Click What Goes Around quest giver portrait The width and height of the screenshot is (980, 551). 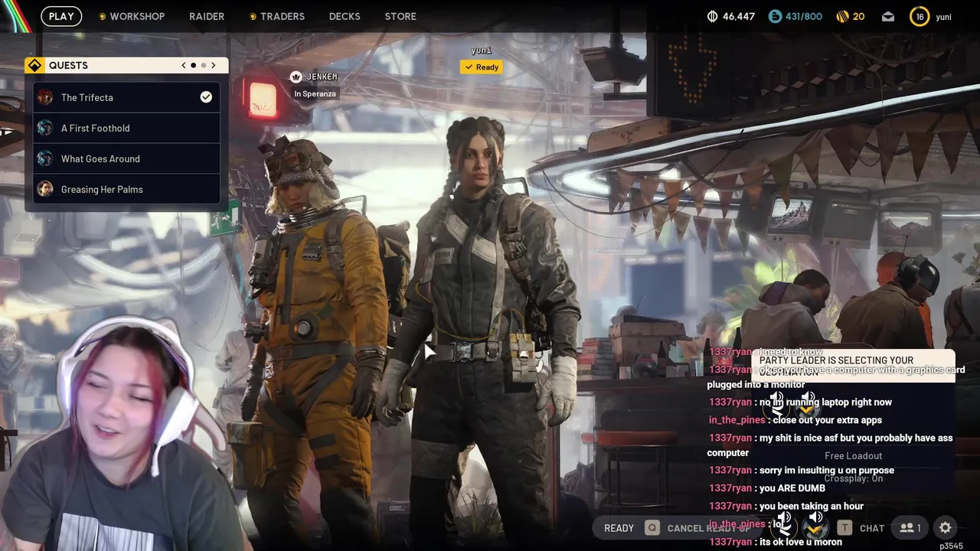tap(45, 158)
